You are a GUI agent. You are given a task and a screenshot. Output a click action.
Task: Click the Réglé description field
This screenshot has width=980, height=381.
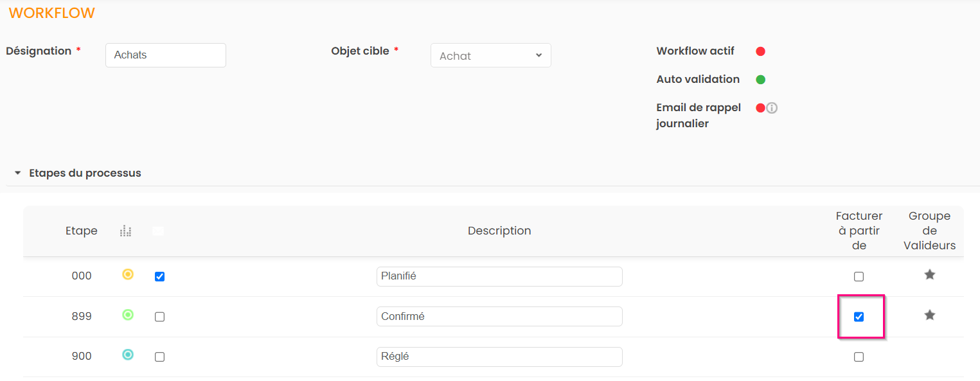[499, 357]
